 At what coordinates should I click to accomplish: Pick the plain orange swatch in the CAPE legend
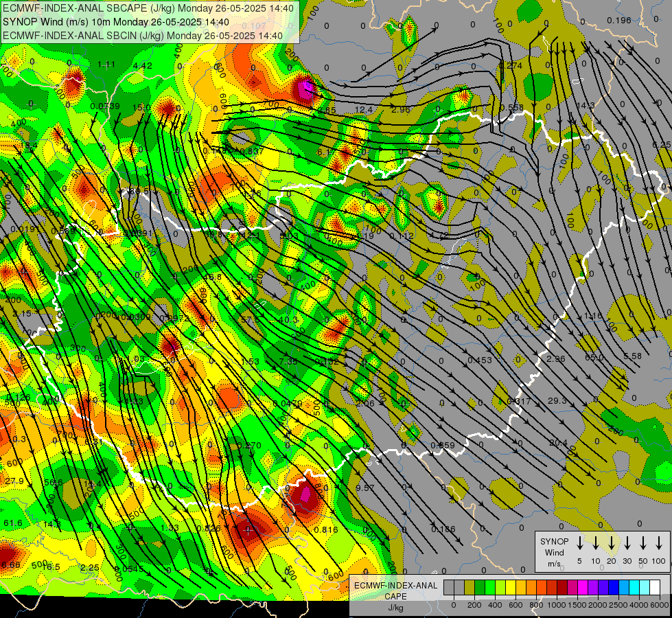point(531,588)
